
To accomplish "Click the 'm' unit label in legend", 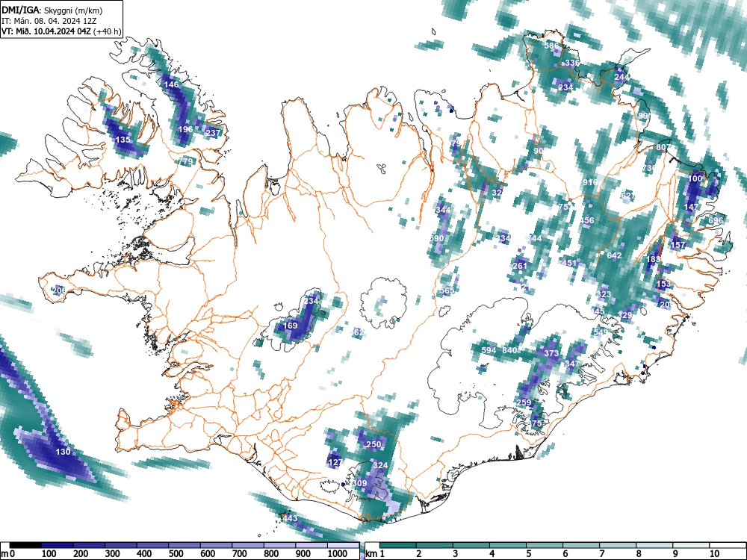I will coord(3,554).
